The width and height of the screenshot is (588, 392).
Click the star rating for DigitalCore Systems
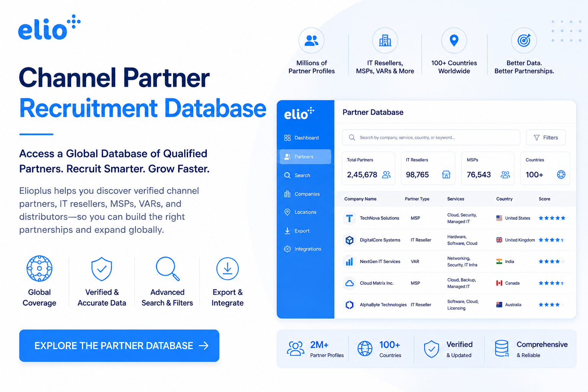(552, 240)
